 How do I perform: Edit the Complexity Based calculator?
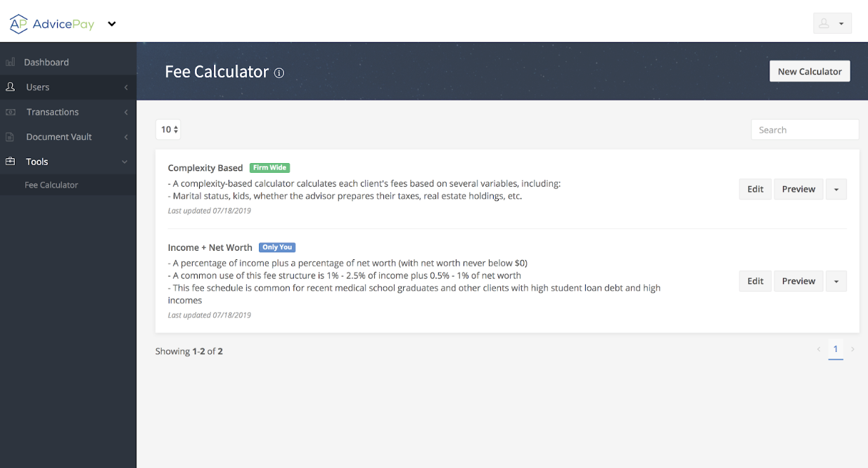pos(755,188)
